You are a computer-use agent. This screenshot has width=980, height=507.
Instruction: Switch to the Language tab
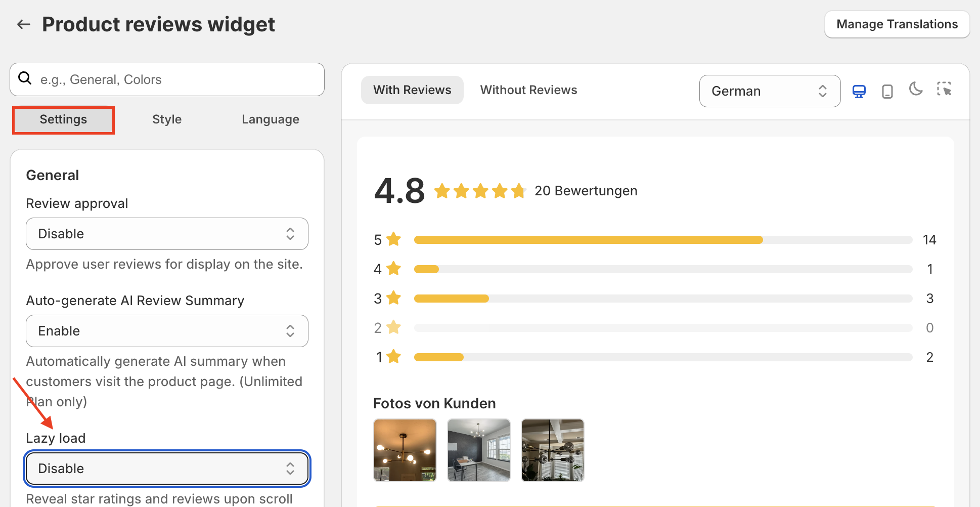coord(271,119)
